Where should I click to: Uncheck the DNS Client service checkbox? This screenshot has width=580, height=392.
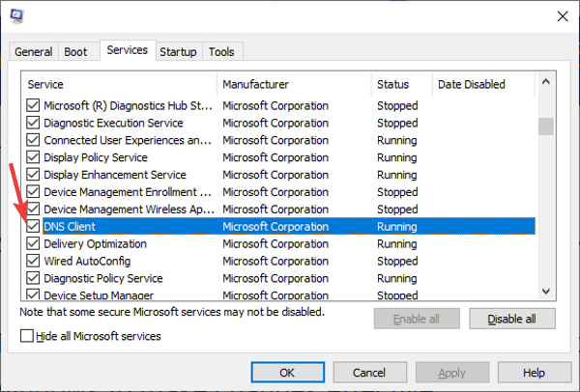pyautogui.click(x=34, y=227)
